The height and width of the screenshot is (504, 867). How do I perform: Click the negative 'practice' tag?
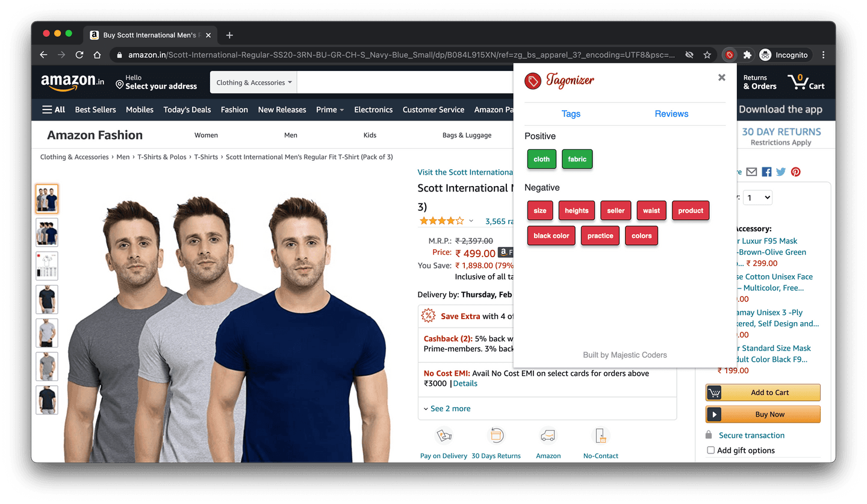click(x=600, y=236)
